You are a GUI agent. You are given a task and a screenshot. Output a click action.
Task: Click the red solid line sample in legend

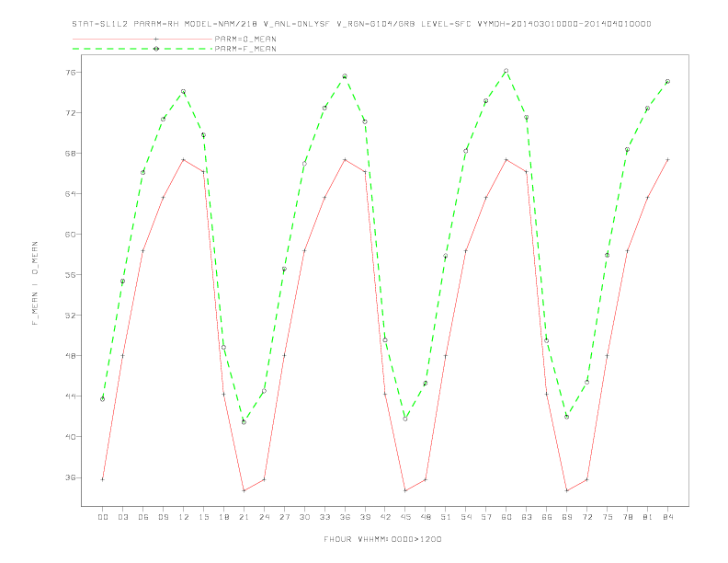click(142, 39)
